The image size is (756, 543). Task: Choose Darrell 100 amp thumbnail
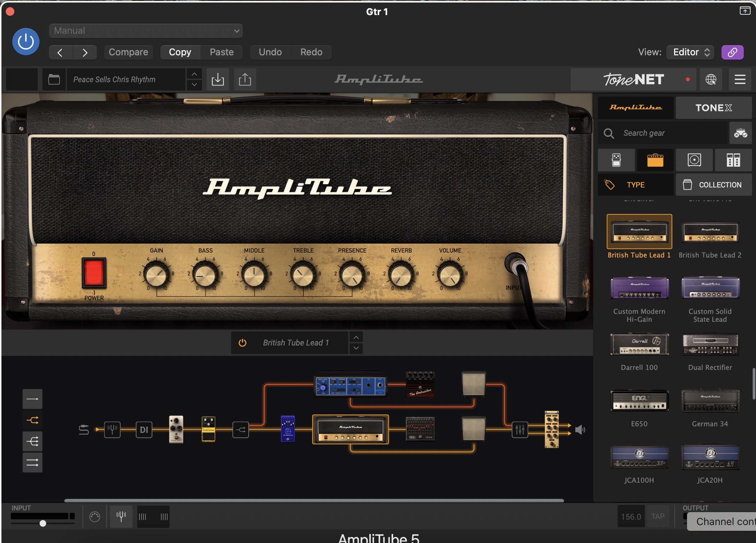pos(639,344)
